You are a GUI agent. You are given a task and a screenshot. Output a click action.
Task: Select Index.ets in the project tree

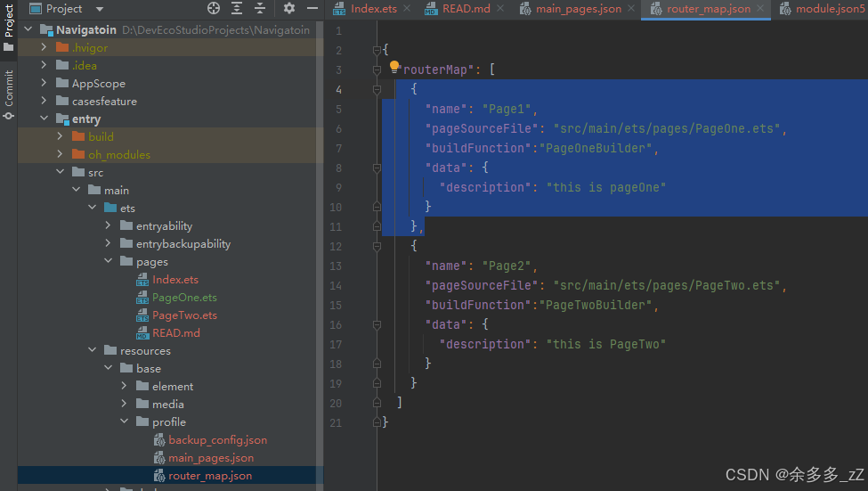[x=174, y=280]
